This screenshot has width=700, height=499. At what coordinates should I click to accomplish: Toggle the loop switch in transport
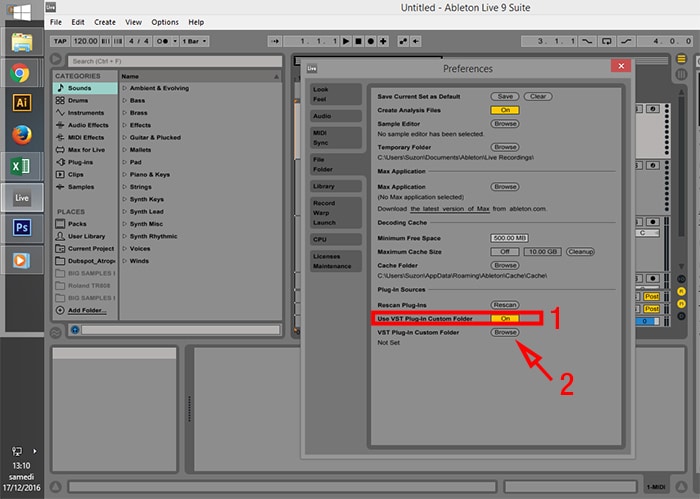(606, 41)
